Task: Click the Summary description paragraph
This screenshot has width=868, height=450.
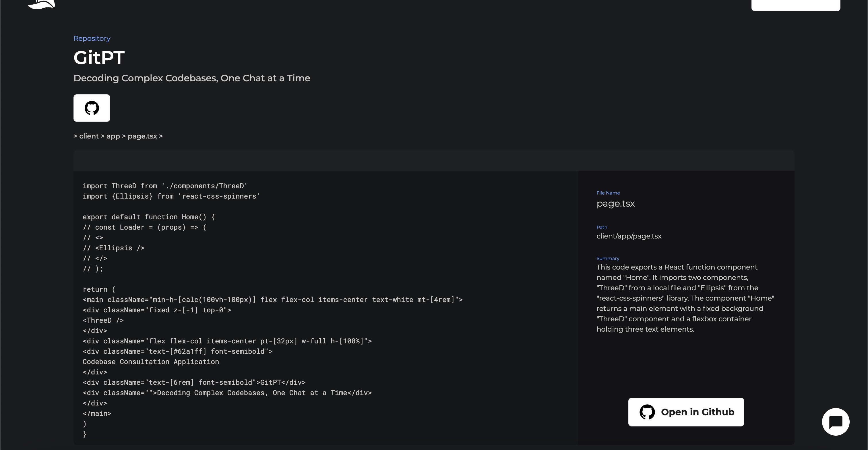Action: point(685,298)
